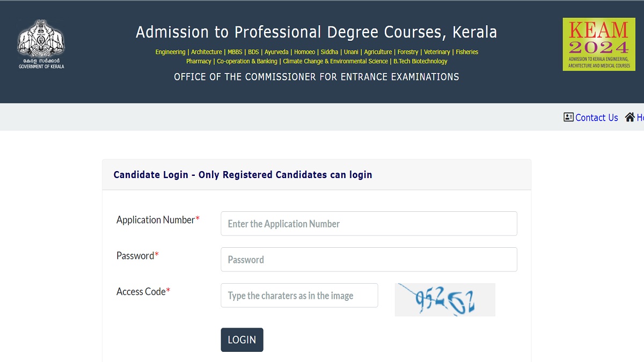Focus the Application Number input field
The image size is (644, 362).
pyautogui.click(x=369, y=224)
